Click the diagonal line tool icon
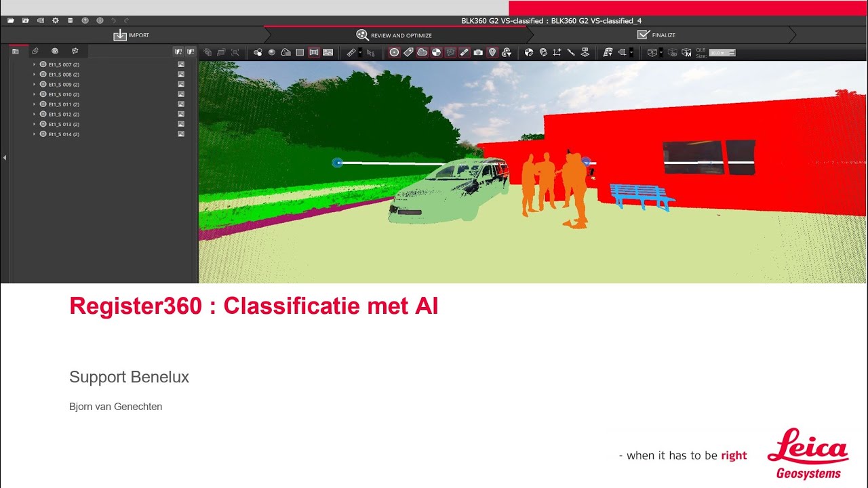 (x=571, y=52)
